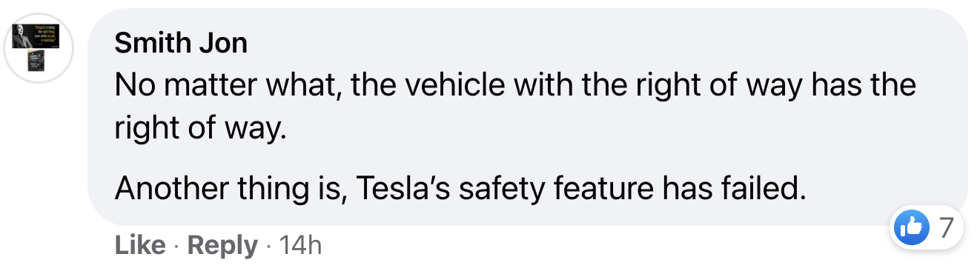Click the 'right of way' comment sentence
This screenshot has width=980, height=274.
click(x=515, y=107)
